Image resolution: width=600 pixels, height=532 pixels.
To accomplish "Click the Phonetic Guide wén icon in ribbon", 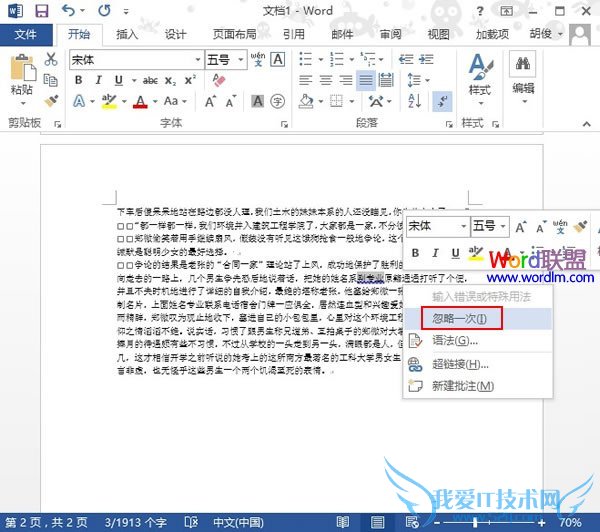I will [258, 60].
